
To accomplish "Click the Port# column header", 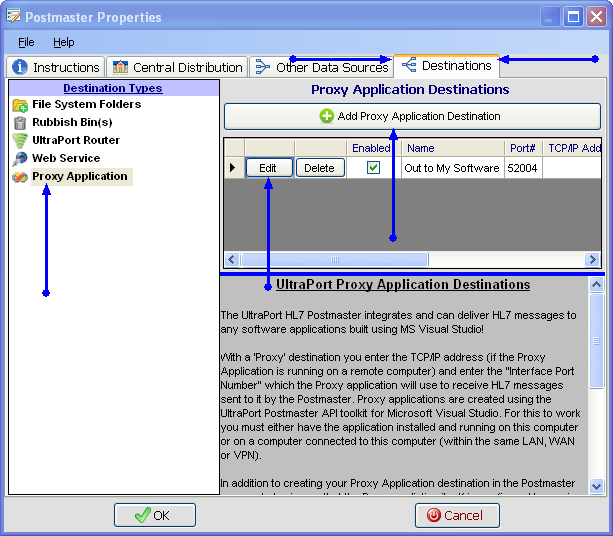I will coord(521,148).
